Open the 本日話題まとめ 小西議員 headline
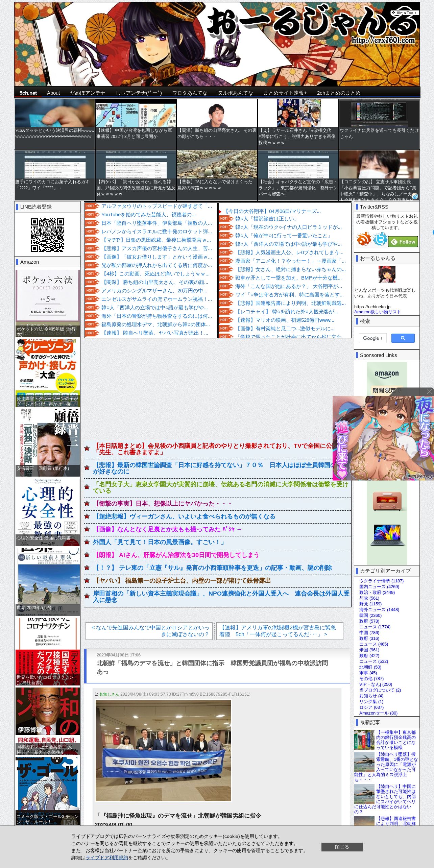This screenshot has height=868, width=434. point(213,449)
